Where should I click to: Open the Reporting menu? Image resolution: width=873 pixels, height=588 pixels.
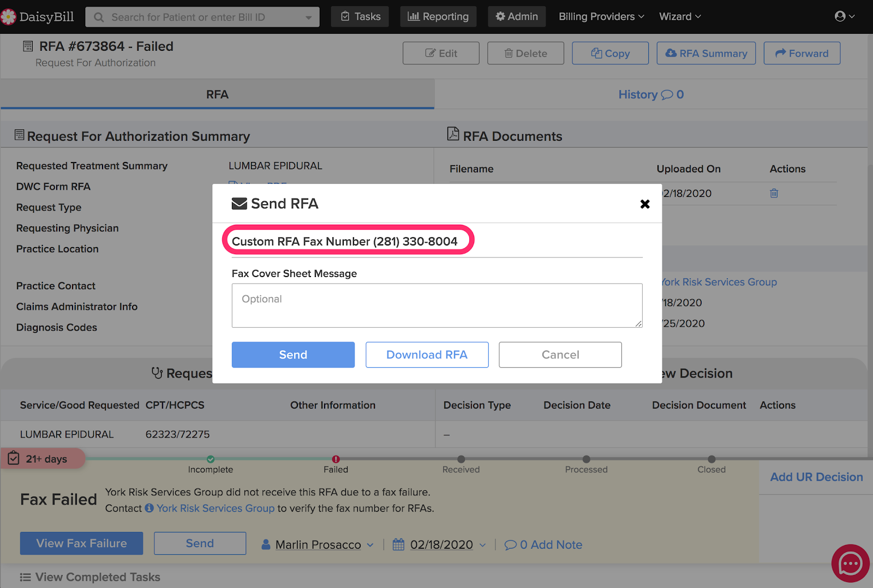438,17
